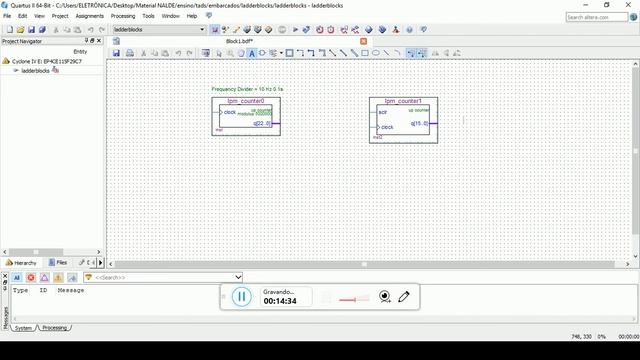Switch to the Files tab
This screenshot has width=640, height=360.
58,262
